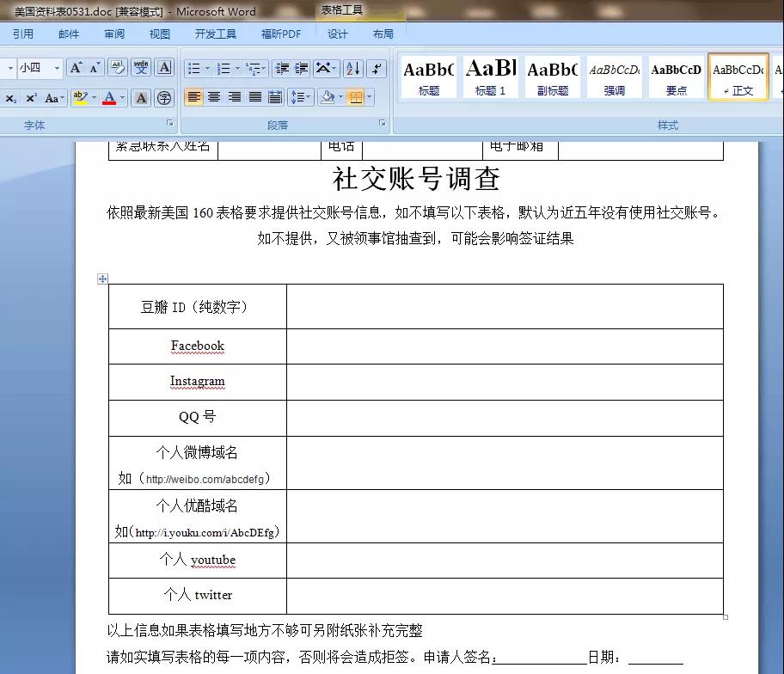Screen dimensions: 784x674
Task: Apply distributed alignment
Action: pos(275,97)
